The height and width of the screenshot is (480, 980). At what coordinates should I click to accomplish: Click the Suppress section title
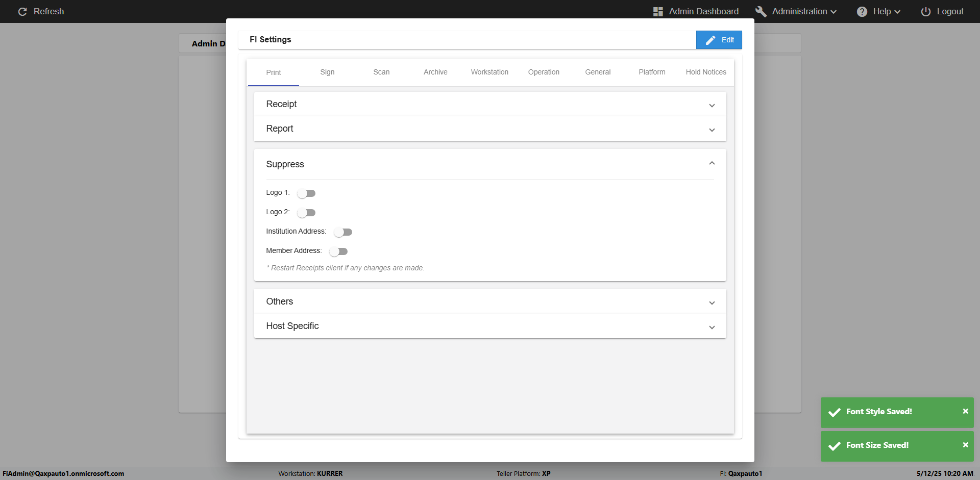pos(285,164)
